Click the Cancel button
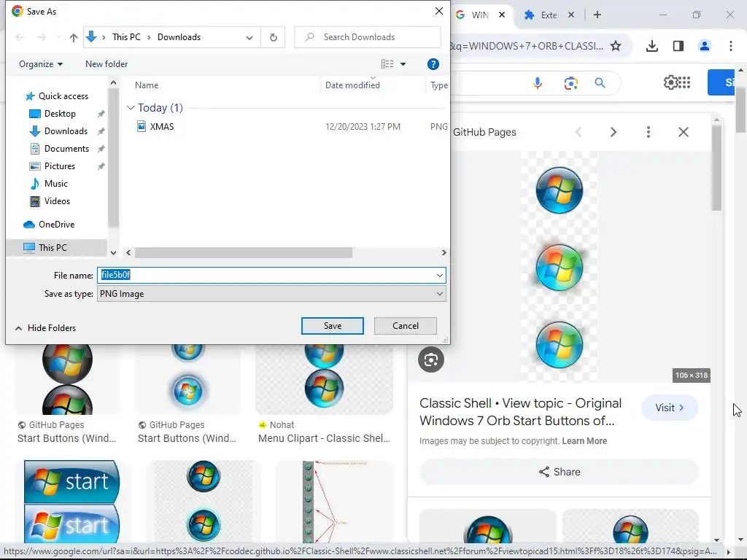 tap(406, 326)
